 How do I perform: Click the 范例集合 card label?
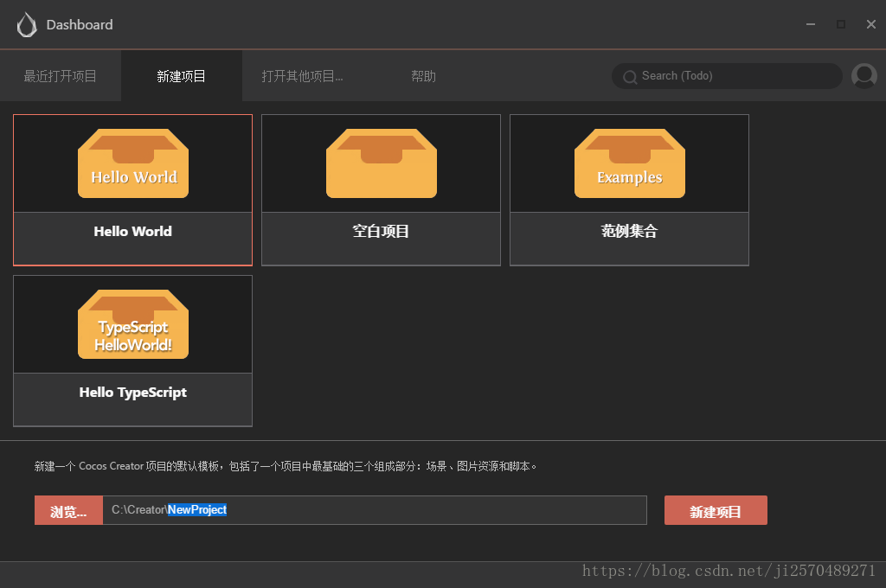(x=630, y=231)
